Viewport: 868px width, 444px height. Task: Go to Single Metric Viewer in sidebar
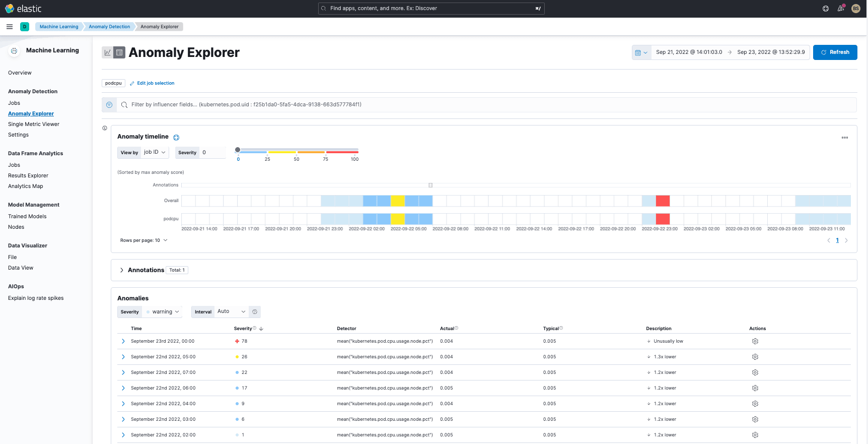coord(34,124)
